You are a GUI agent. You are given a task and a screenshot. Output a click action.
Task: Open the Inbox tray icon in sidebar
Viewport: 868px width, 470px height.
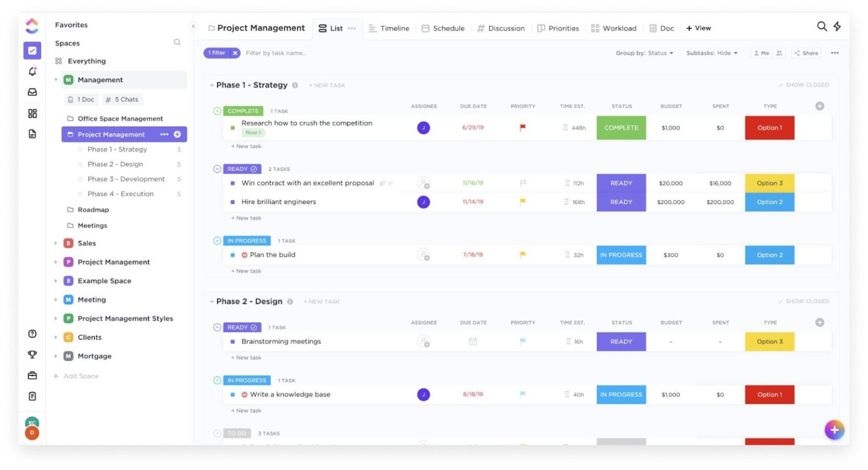click(32, 92)
